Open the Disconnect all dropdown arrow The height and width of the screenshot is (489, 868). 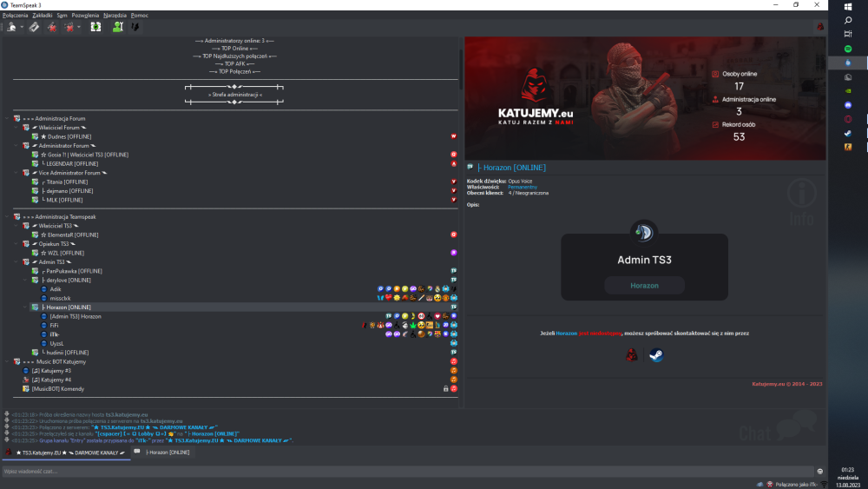(79, 27)
